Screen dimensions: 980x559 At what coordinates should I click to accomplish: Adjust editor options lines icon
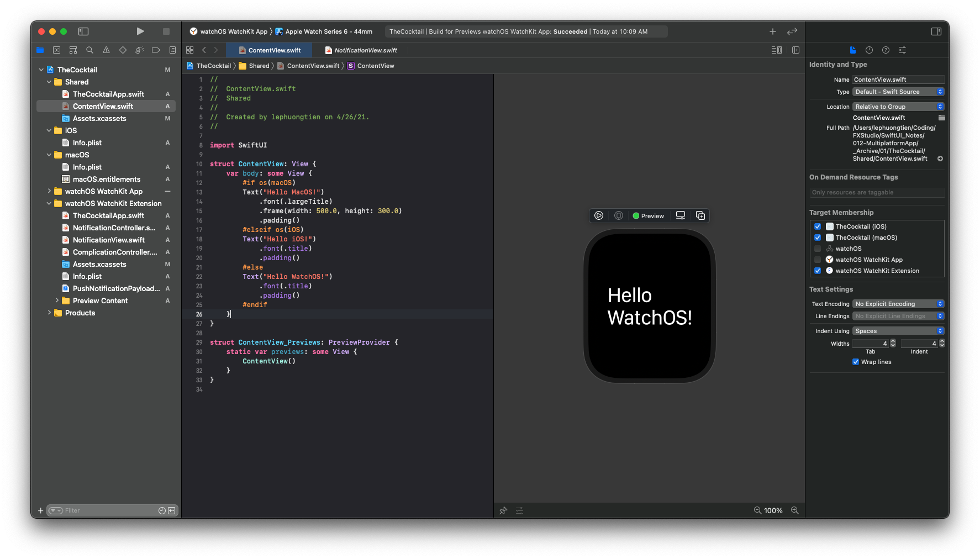776,50
